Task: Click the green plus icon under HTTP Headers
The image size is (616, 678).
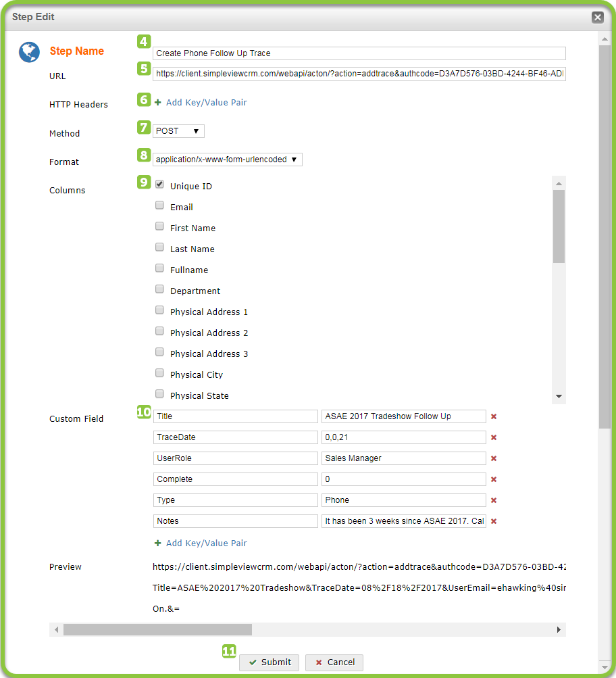Action: pyautogui.click(x=157, y=103)
